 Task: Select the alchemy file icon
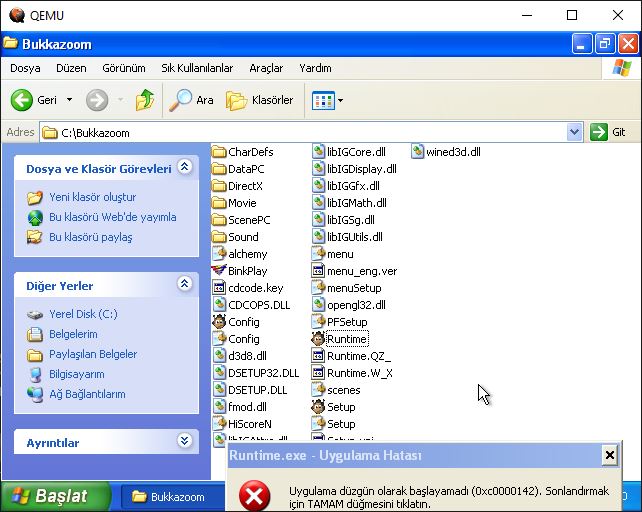tap(219, 254)
